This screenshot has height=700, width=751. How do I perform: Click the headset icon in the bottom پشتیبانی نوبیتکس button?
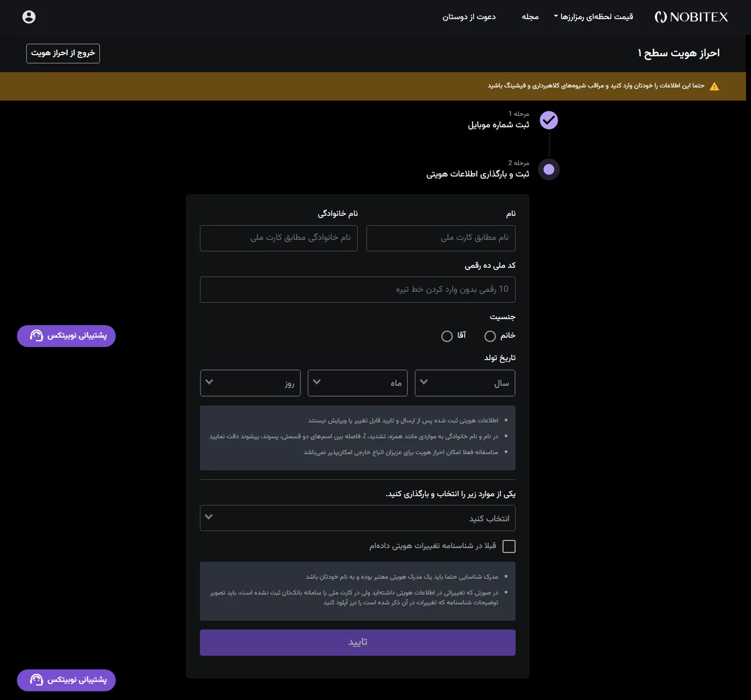[x=37, y=680]
